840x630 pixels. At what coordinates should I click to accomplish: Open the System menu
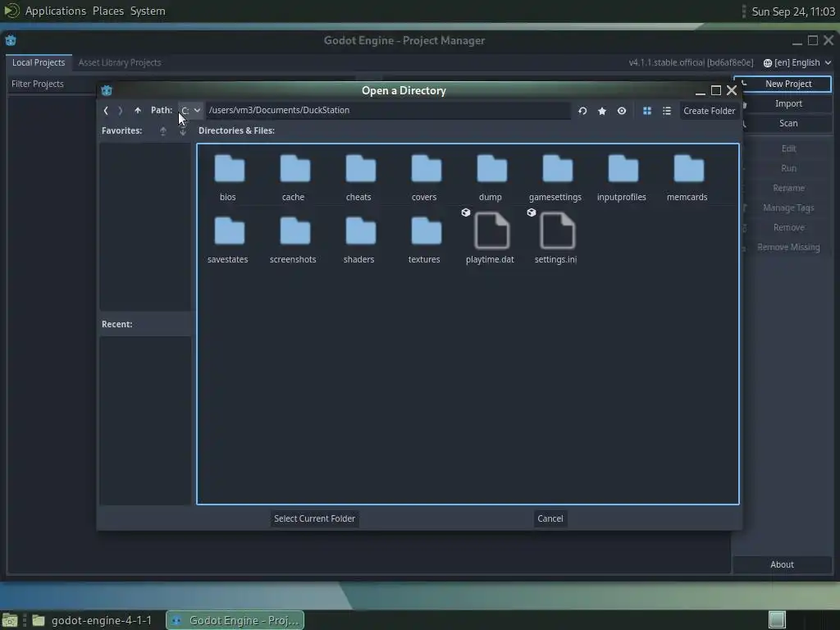click(x=148, y=11)
